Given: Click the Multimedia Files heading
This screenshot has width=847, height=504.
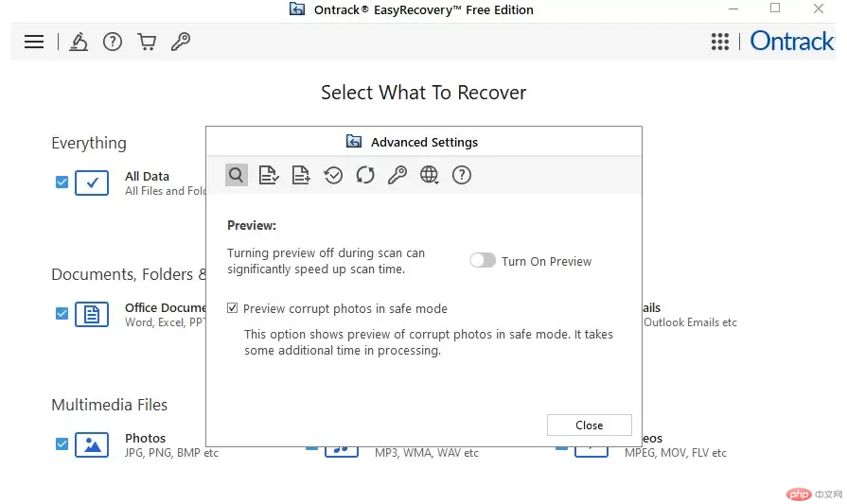Looking at the screenshot, I should [x=109, y=405].
